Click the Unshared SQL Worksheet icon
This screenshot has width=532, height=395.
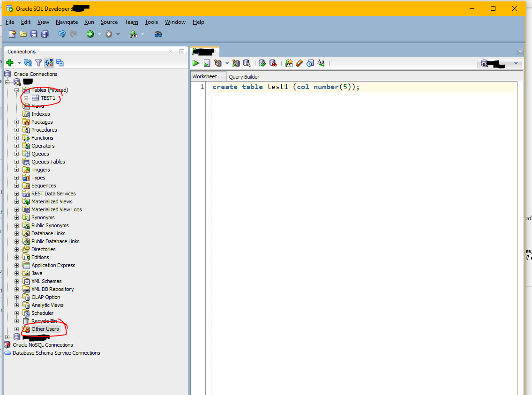pyautogui.click(x=289, y=63)
